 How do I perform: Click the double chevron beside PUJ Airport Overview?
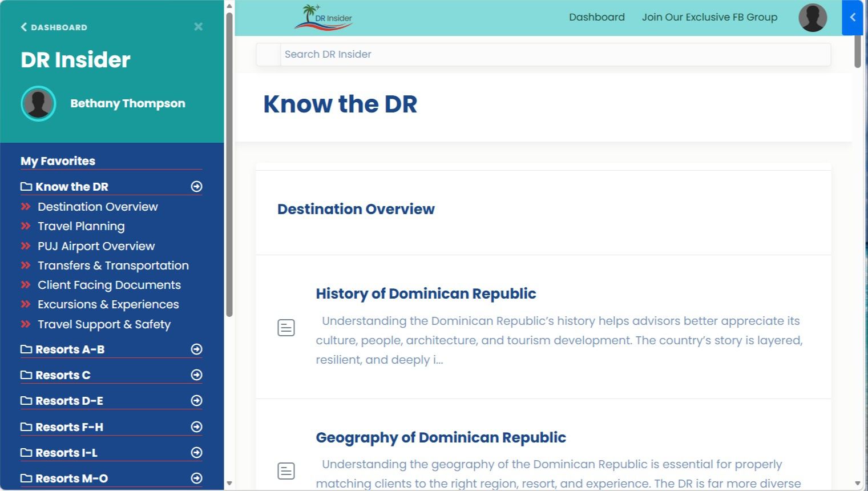(26, 246)
